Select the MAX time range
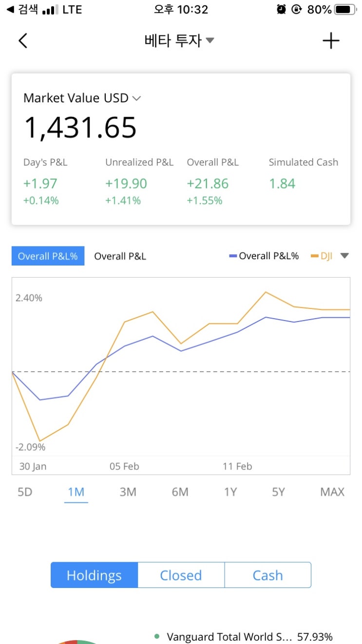This screenshot has height=644, width=362. point(332,492)
